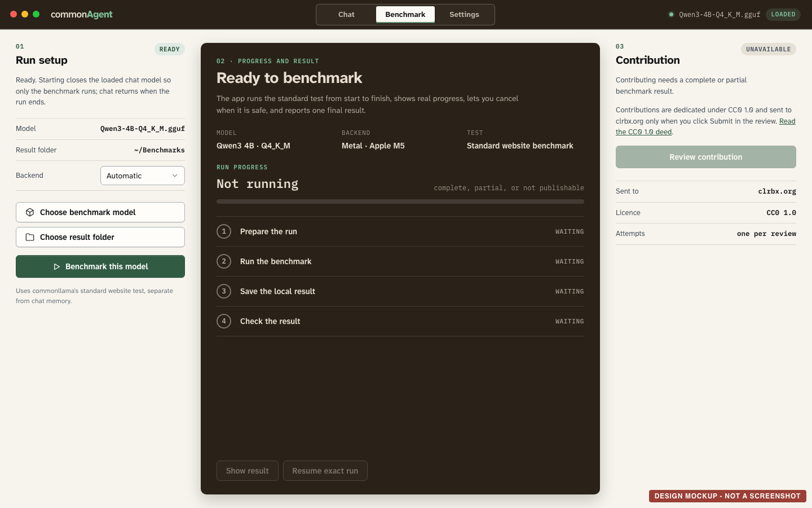812x508 pixels.
Task: Click the play triangle on Benchmark this model
Action: pyautogui.click(x=56, y=266)
